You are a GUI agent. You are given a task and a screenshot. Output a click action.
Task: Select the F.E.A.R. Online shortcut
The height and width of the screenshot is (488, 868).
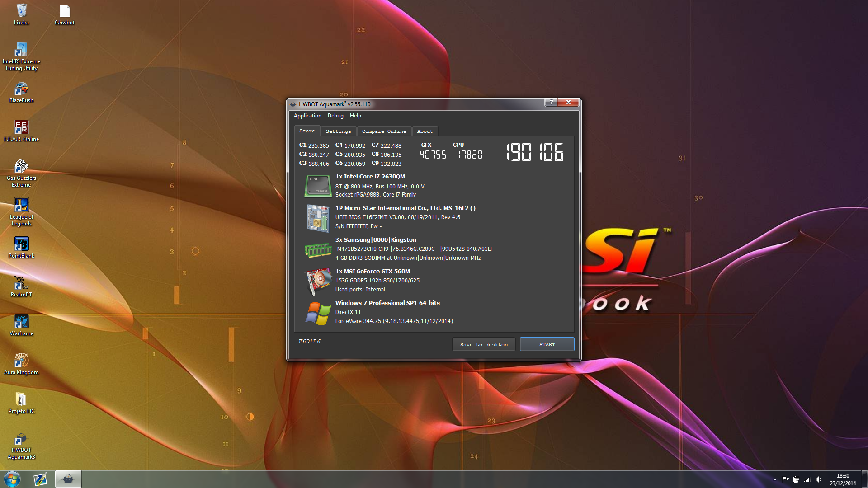point(21,131)
